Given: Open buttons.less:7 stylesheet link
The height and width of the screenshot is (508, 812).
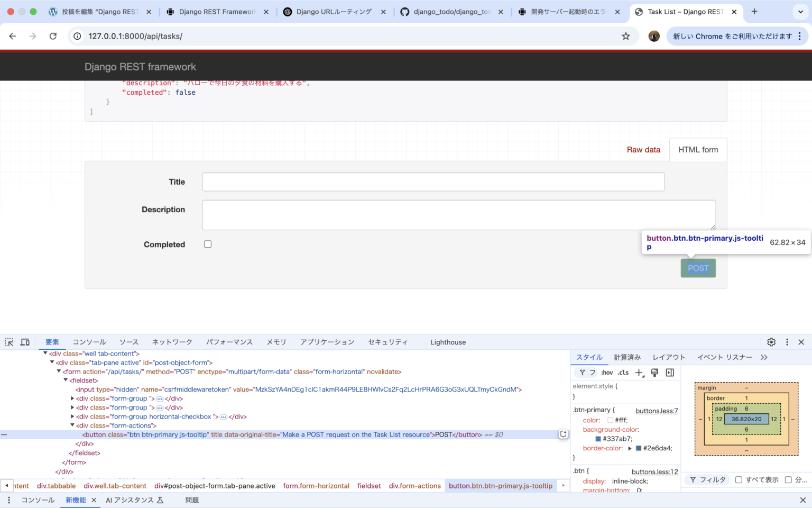Looking at the screenshot, I should pyautogui.click(x=657, y=411).
